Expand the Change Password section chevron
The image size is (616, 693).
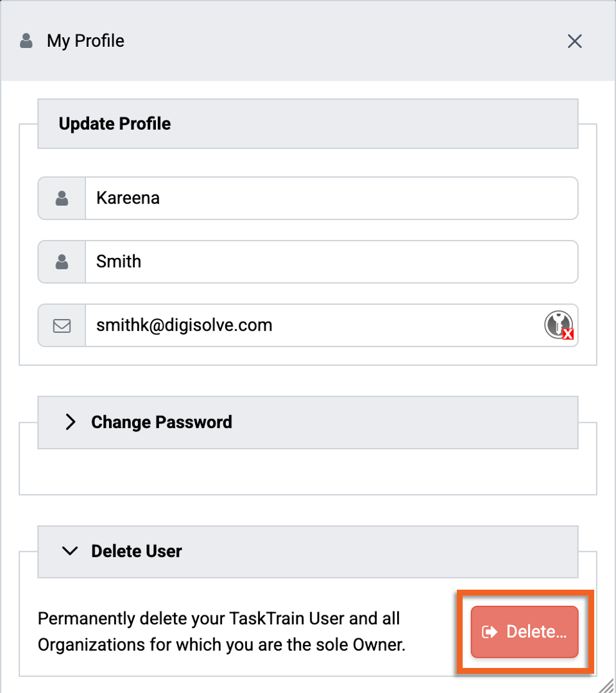click(70, 422)
